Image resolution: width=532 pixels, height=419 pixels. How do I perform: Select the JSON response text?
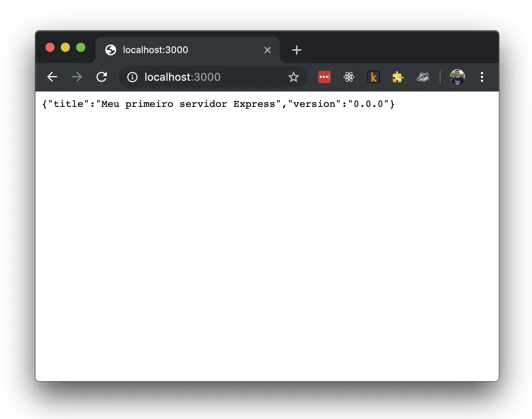coord(218,104)
